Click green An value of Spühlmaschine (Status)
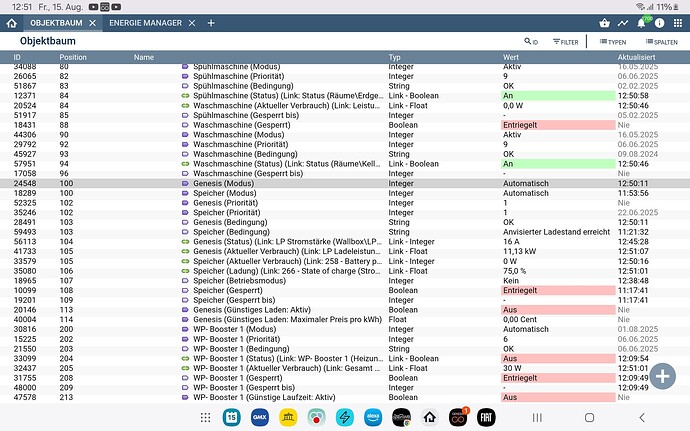 558,96
